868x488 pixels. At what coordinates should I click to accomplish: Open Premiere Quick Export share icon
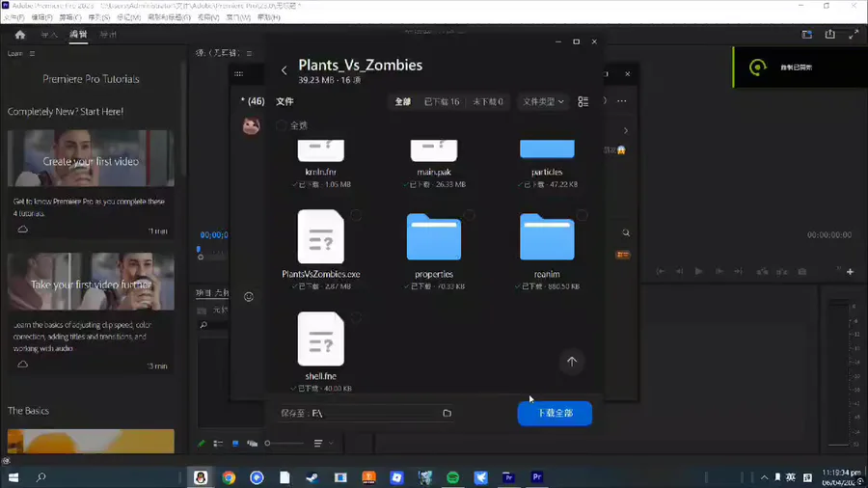829,35
